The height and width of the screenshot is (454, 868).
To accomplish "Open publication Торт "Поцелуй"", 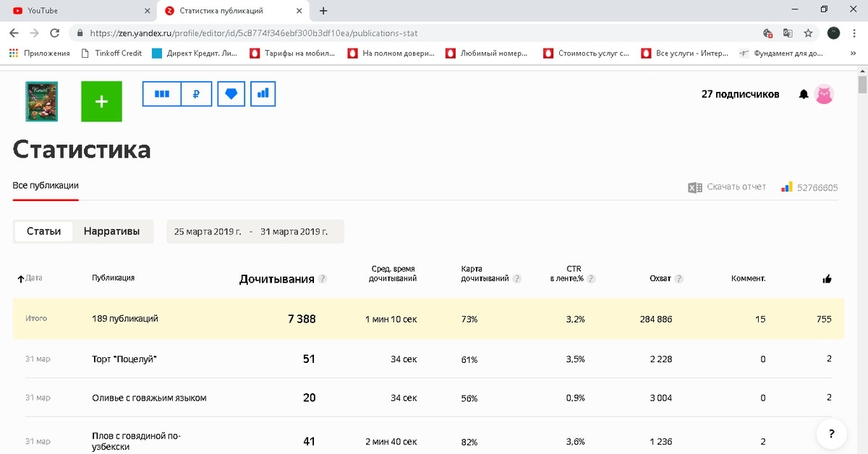I will [124, 359].
